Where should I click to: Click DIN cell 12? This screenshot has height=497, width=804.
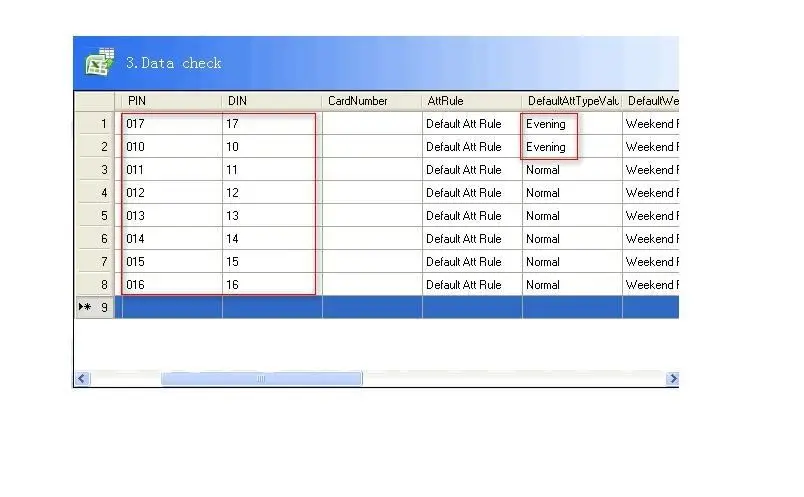pos(272,193)
